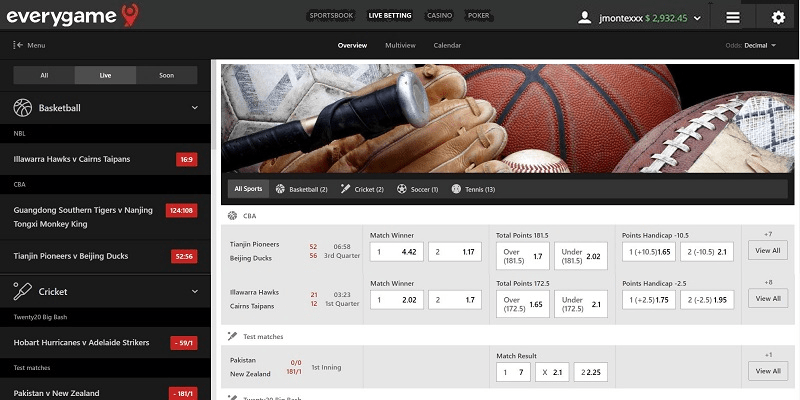Viewport: 800px width, 400px height.
Task: Click the tennis ball icon in filter bar
Action: (x=456, y=189)
